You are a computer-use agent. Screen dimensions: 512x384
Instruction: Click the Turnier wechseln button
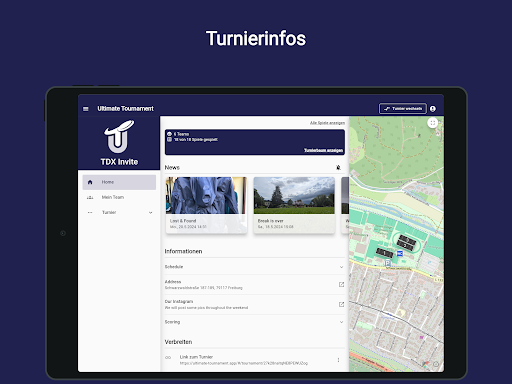tap(403, 109)
